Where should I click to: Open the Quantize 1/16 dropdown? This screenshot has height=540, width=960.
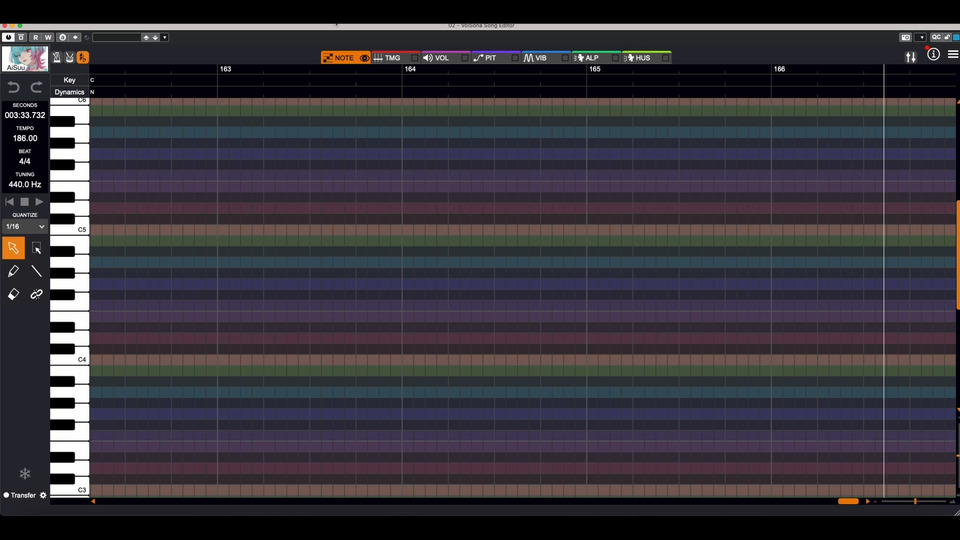tap(24, 227)
